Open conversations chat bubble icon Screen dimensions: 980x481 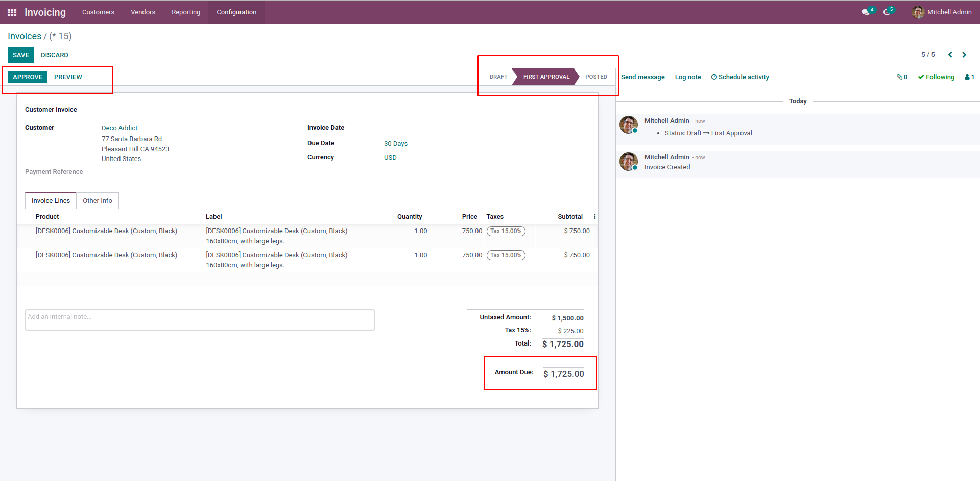coord(865,12)
